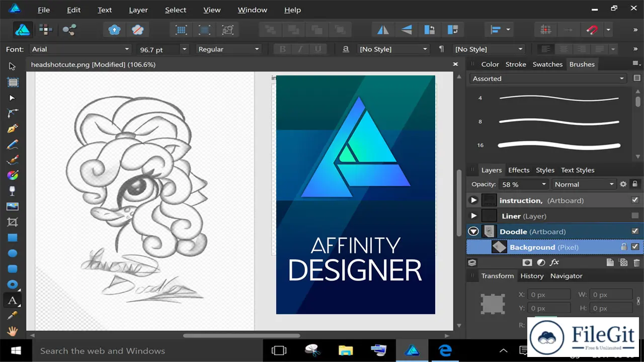This screenshot has width=644, height=362.
Task: Toggle visibility of instruction artboard
Action: [x=635, y=200]
